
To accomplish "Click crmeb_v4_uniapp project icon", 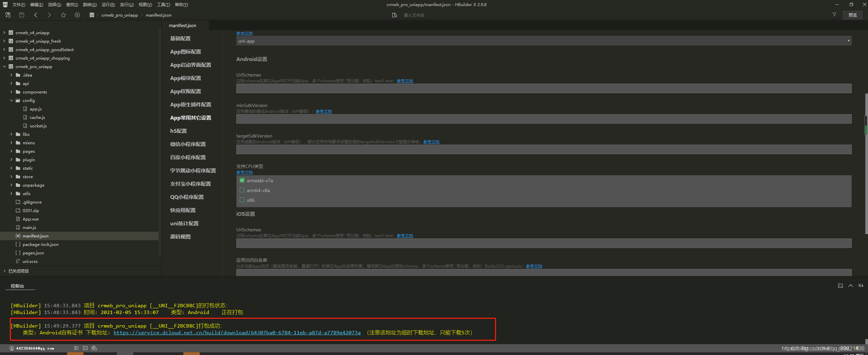I will [x=11, y=33].
